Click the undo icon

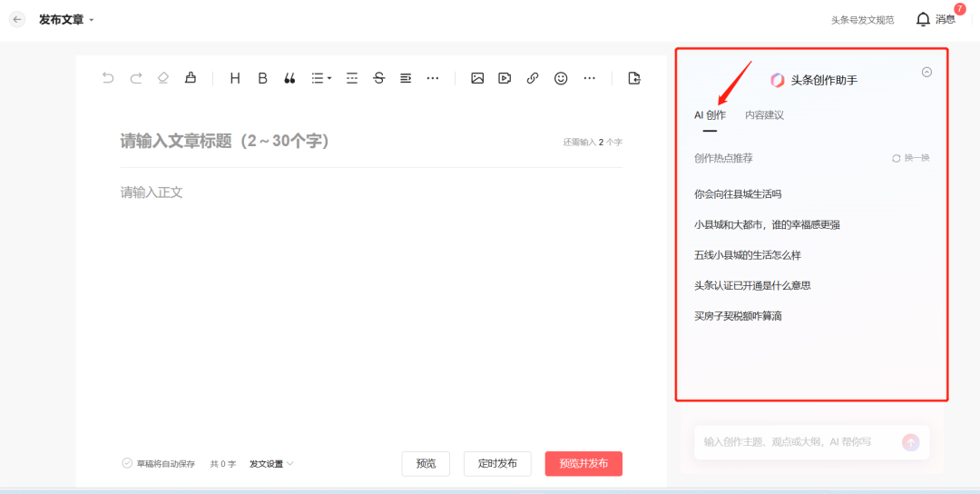pos(108,78)
